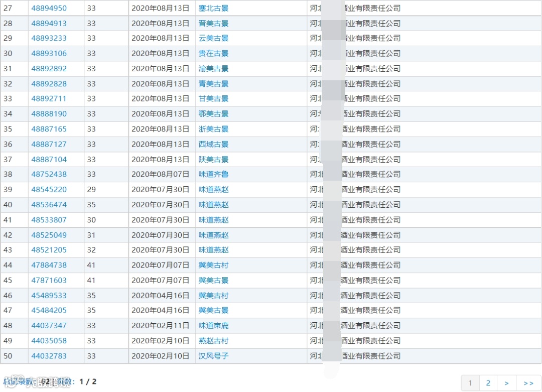Open 味道燕赵 in row 41

tap(213, 220)
